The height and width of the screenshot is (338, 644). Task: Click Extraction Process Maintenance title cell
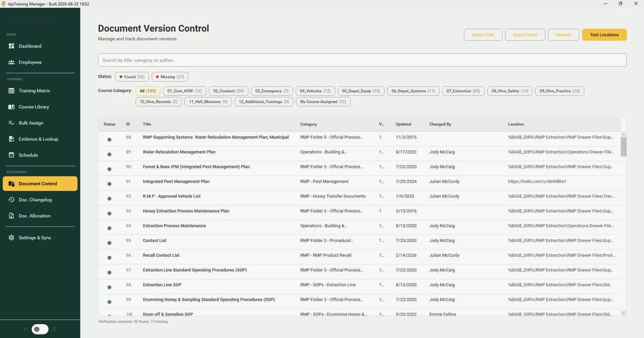[174, 226]
